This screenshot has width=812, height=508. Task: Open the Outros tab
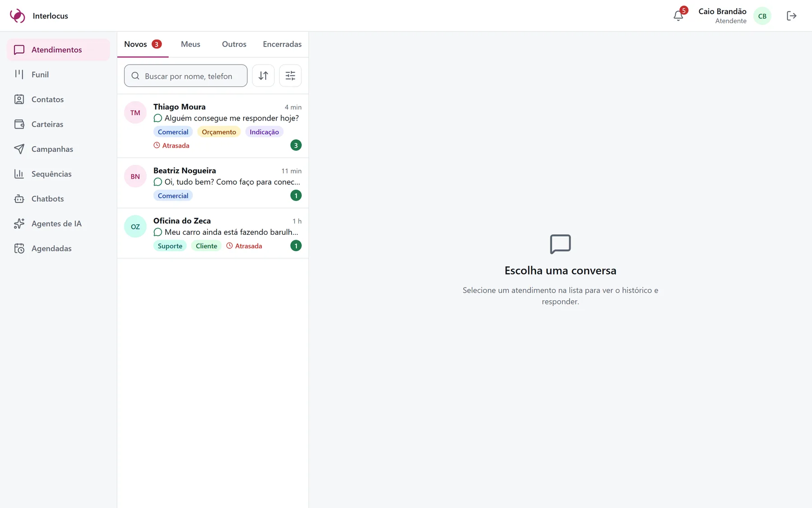[234, 44]
